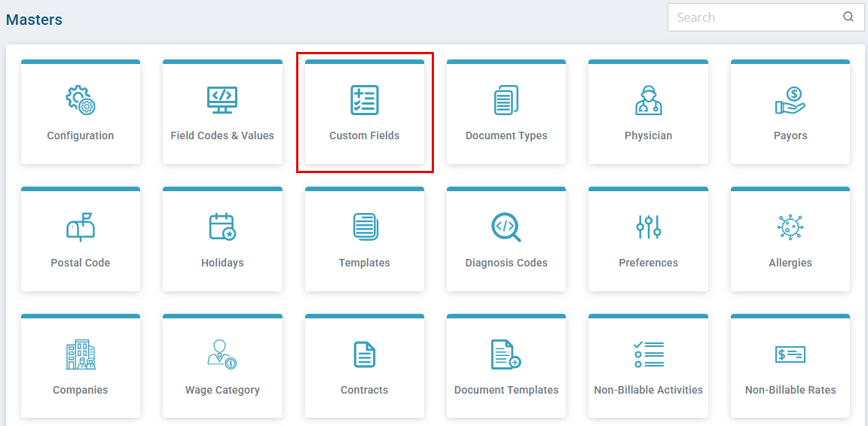Click into the Masters Search field
Screen dimensions: 868x426
pyautogui.click(x=766, y=17)
